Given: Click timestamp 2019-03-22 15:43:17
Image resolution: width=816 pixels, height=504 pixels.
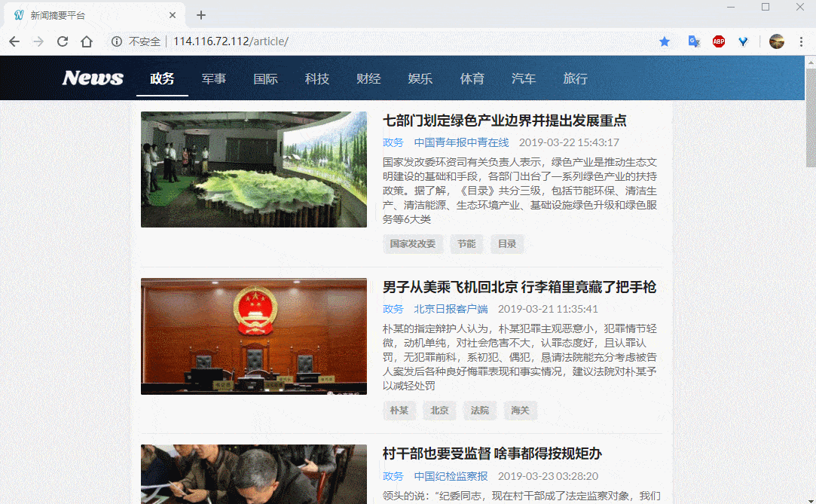Looking at the screenshot, I should [x=569, y=142].
